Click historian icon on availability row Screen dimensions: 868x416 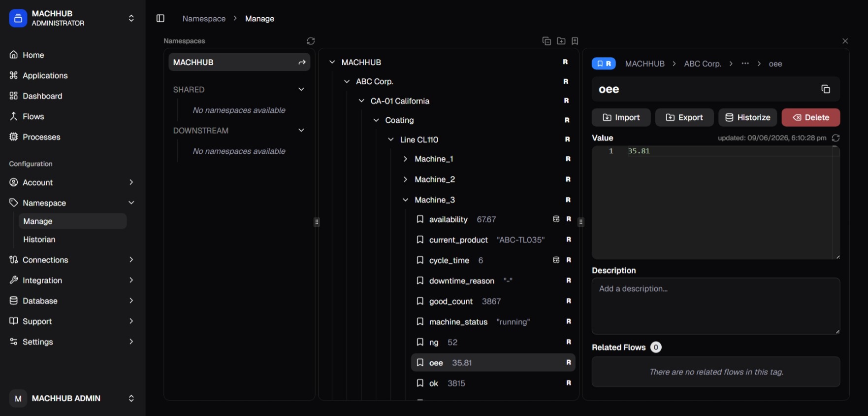point(556,219)
